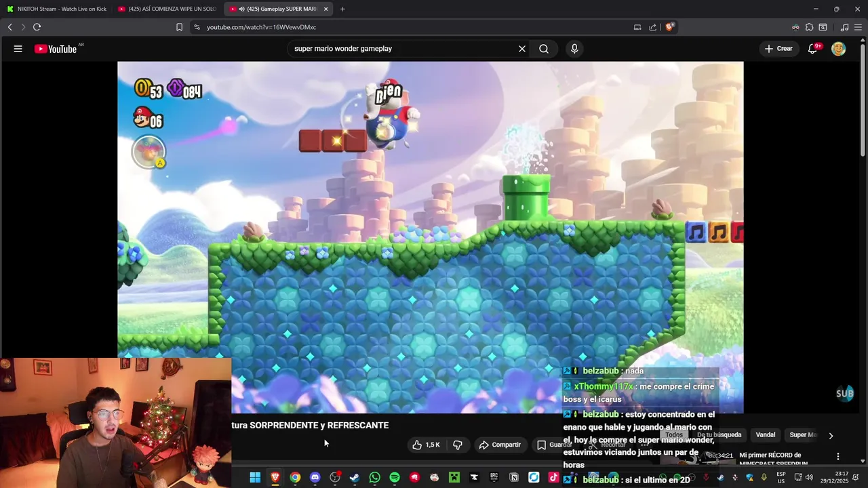Run search with the magnifier button
The width and height of the screenshot is (868, 488).
(544, 49)
